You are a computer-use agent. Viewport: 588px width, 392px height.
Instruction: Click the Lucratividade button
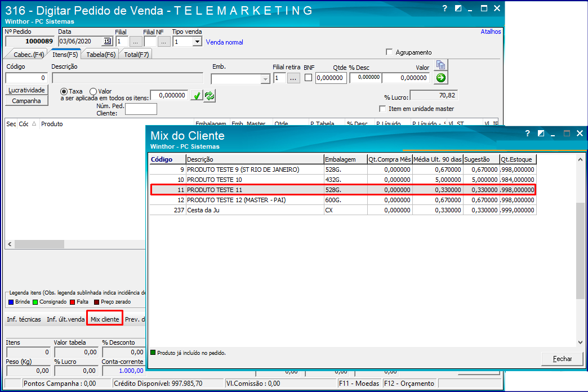pyautogui.click(x=26, y=90)
